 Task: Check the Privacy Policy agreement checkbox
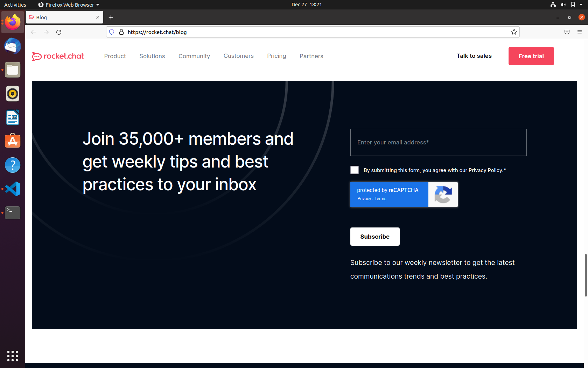pos(354,170)
